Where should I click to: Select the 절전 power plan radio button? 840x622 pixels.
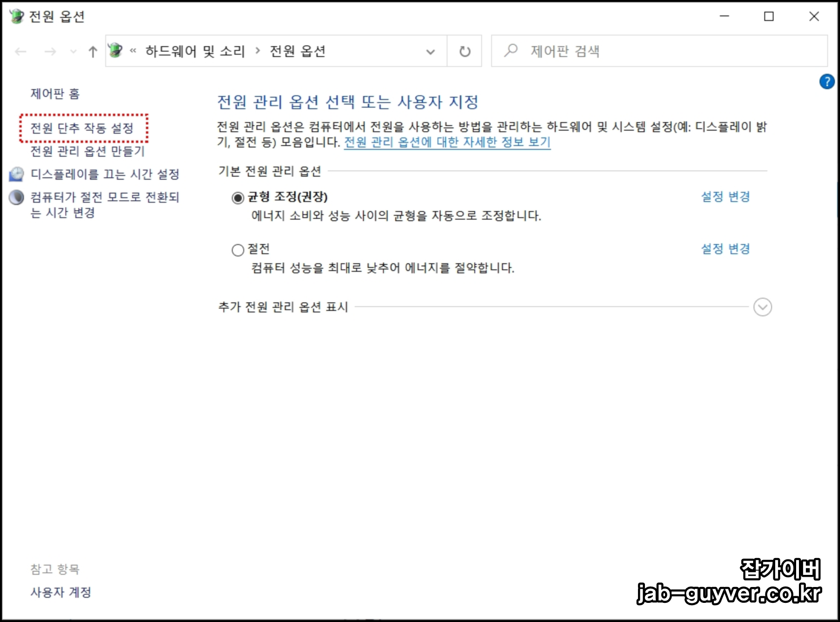(x=237, y=250)
